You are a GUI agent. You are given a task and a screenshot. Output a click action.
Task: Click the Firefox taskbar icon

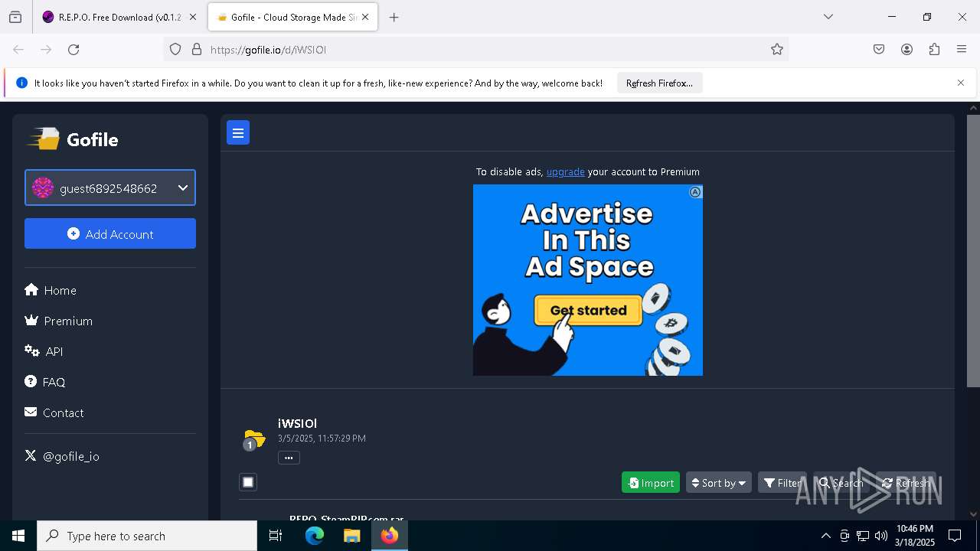[x=390, y=536]
